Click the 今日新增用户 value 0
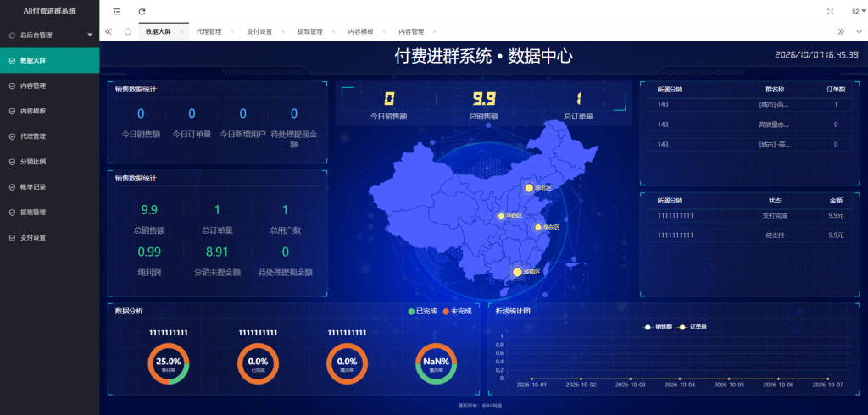868x415 pixels. point(243,114)
